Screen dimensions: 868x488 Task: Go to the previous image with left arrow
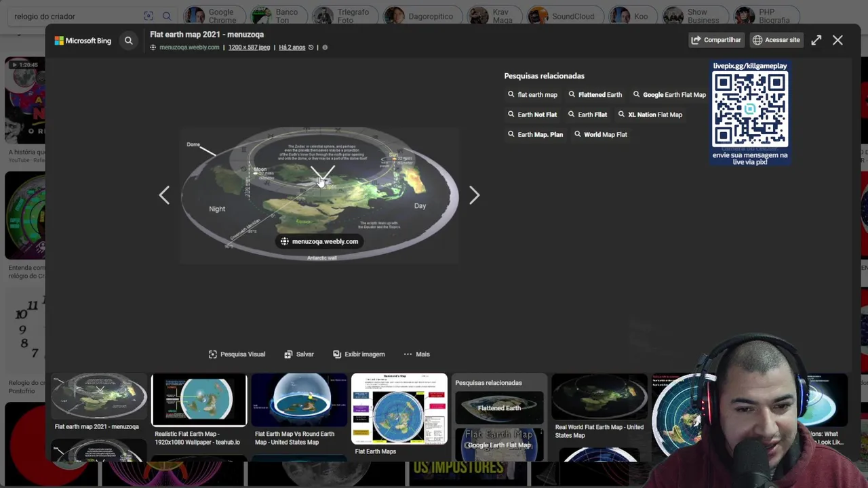tap(164, 195)
